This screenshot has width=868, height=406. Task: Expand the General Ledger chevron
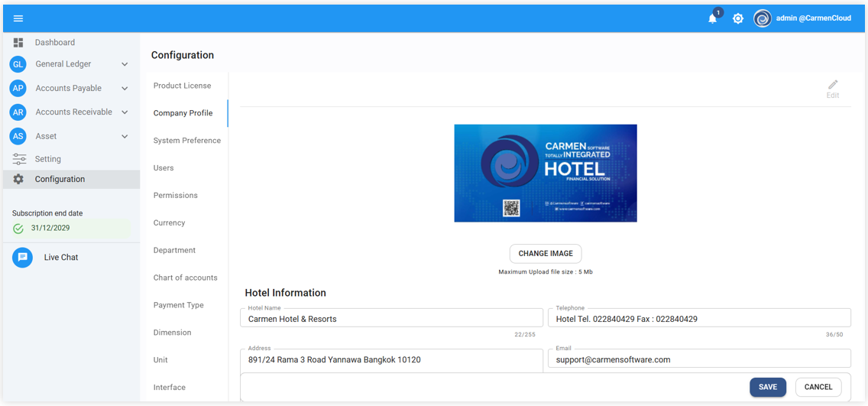coord(125,65)
